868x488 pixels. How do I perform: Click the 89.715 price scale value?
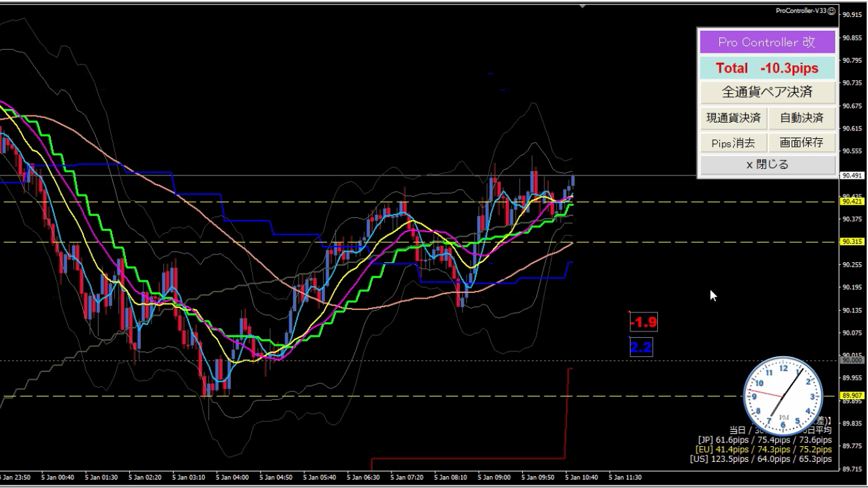(851, 469)
